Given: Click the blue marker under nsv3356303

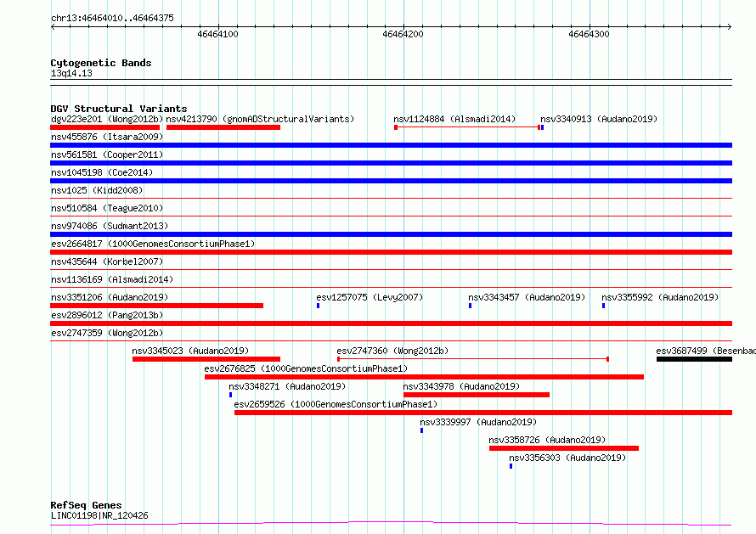Looking at the screenshot, I should point(511,466).
